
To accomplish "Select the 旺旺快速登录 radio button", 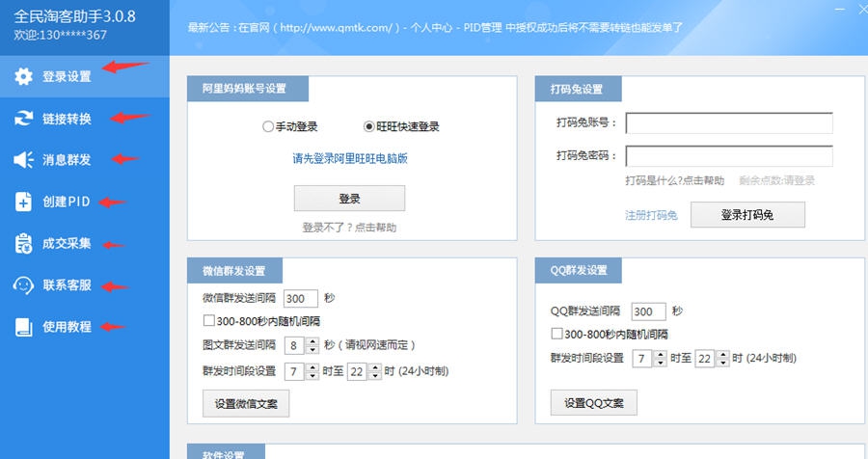I will tap(368, 126).
